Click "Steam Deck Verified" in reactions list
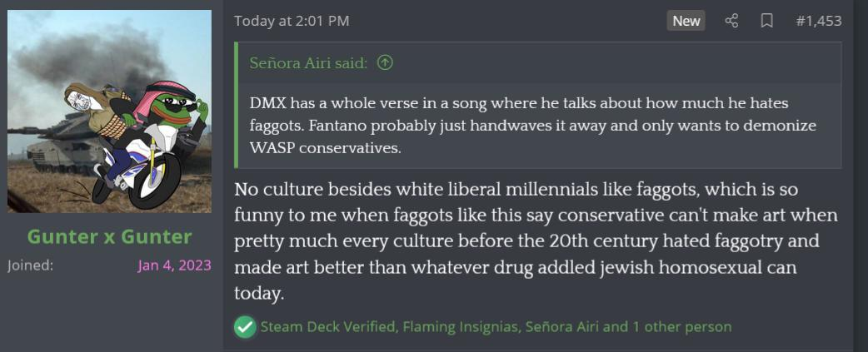The height and width of the screenshot is (352, 868). click(327, 327)
